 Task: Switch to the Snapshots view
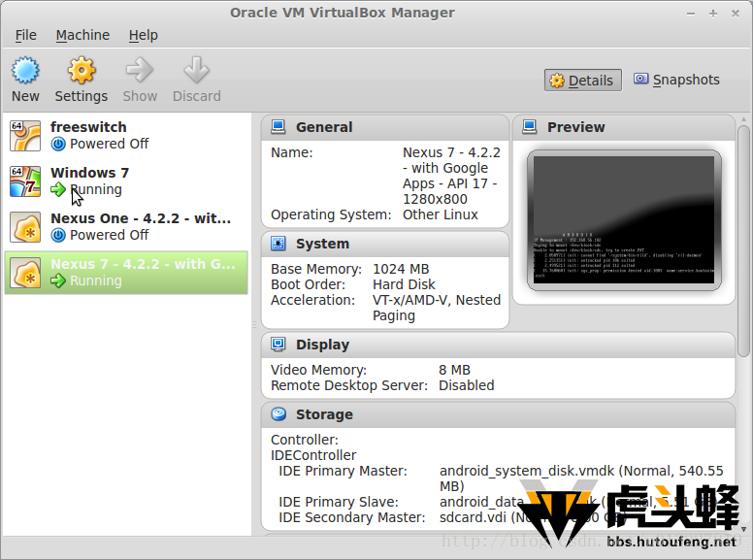(x=676, y=80)
